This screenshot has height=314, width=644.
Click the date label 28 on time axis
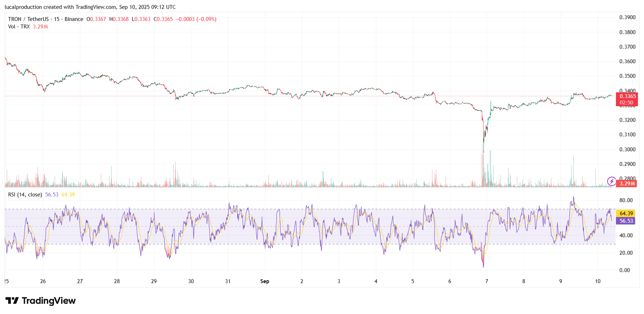coord(117,281)
